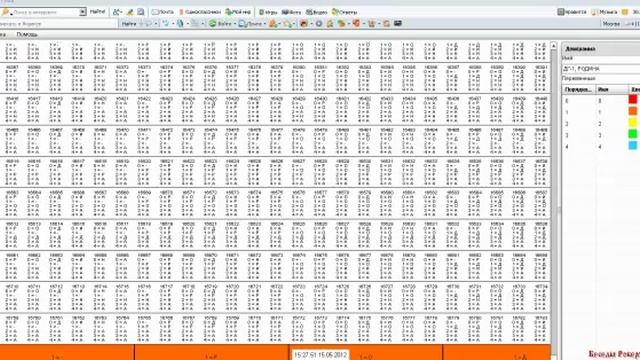Open Ответы from the Mail.ru toolbar
Viewport: 640px width, 360px height.
tap(344, 12)
